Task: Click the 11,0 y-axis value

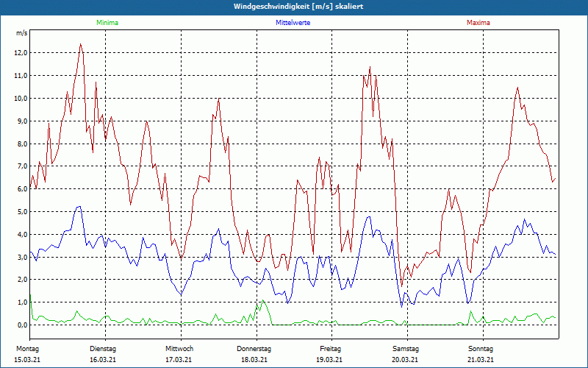Action: (x=21, y=76)
